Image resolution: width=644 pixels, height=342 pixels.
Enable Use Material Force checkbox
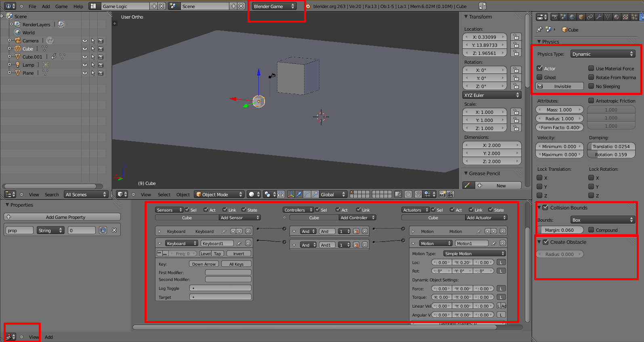[591, 68]
